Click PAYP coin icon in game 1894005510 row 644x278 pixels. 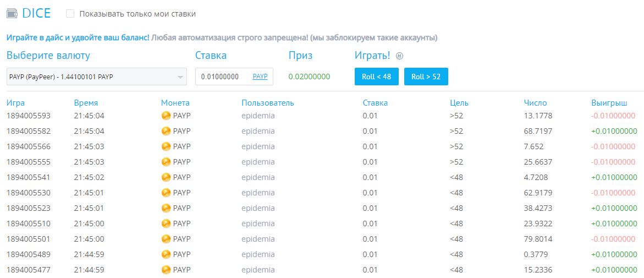click(166, 224)
